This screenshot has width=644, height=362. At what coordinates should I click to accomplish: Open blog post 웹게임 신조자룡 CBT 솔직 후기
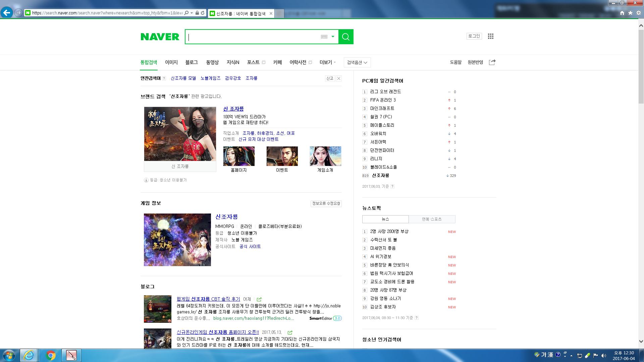click(x=208, y=299)
